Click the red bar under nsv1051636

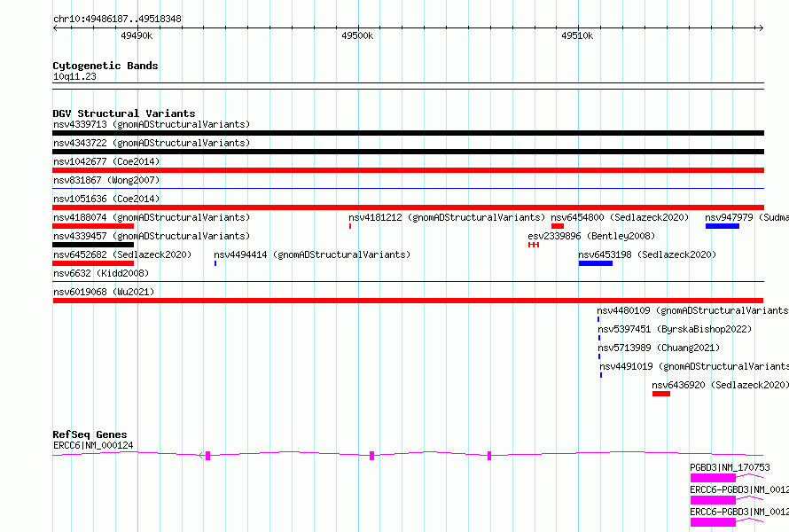point(408,207)
